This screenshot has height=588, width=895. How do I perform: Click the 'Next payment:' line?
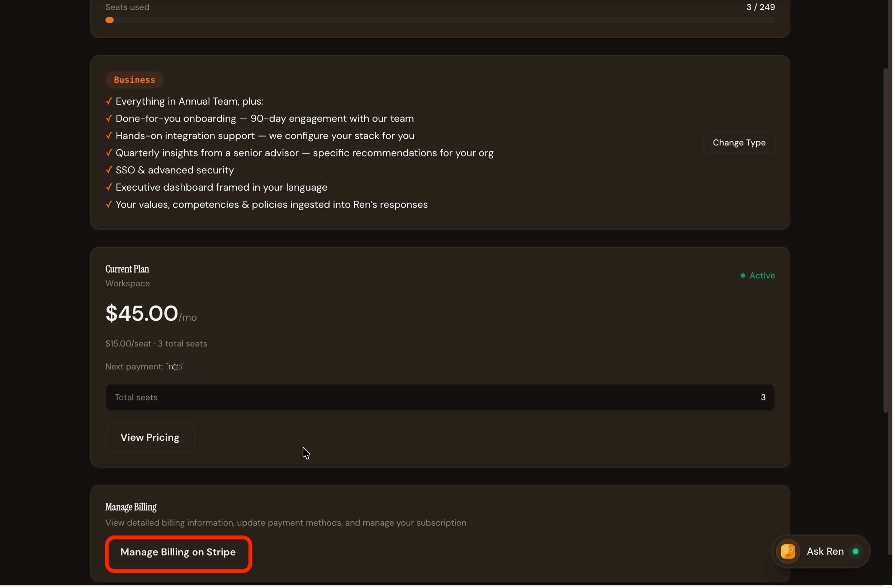tap(145, 367)
